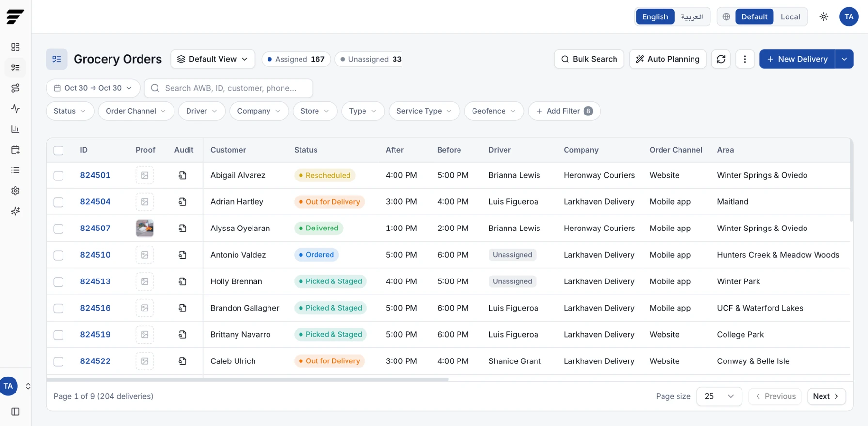Open the settings gear icon in sidebar
The width and height of the screenshot is (868, 426).
pyautogui.click(x=16, y=191)
